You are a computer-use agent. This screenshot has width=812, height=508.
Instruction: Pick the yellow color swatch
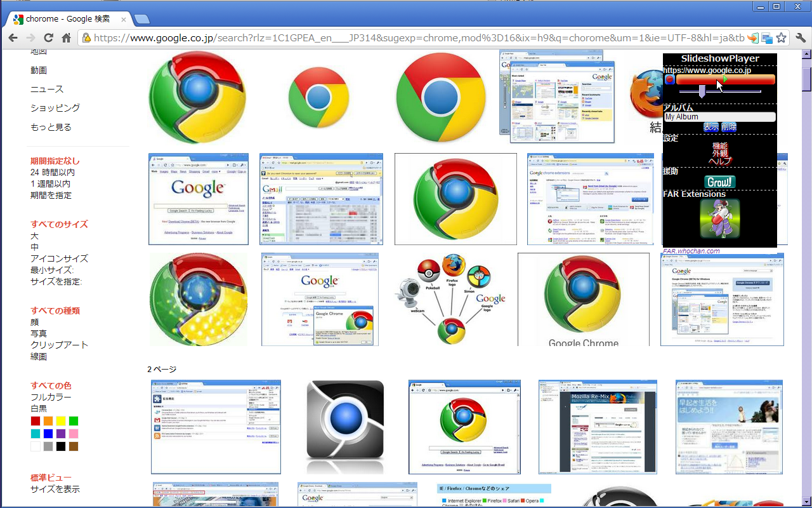[61, 421]
